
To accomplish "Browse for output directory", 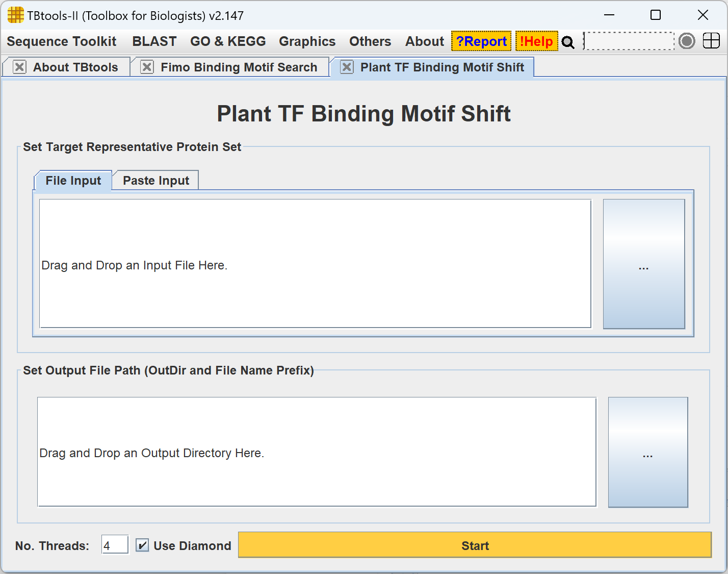I will pyautogui.click(x=647, y=452).
